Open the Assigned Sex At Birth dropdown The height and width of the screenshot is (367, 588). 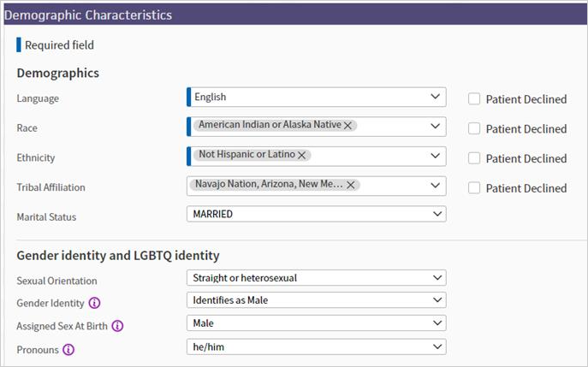316,323
